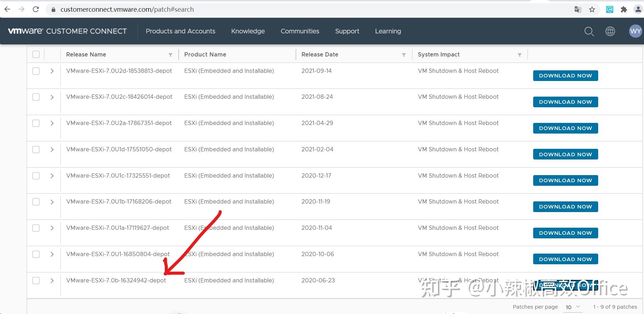The image size is (644, 314).
Task: Check the box for VMware-ESXi-7.0U2d-18538813-depot
Action: pyautogui.click(x=36, y=71)
